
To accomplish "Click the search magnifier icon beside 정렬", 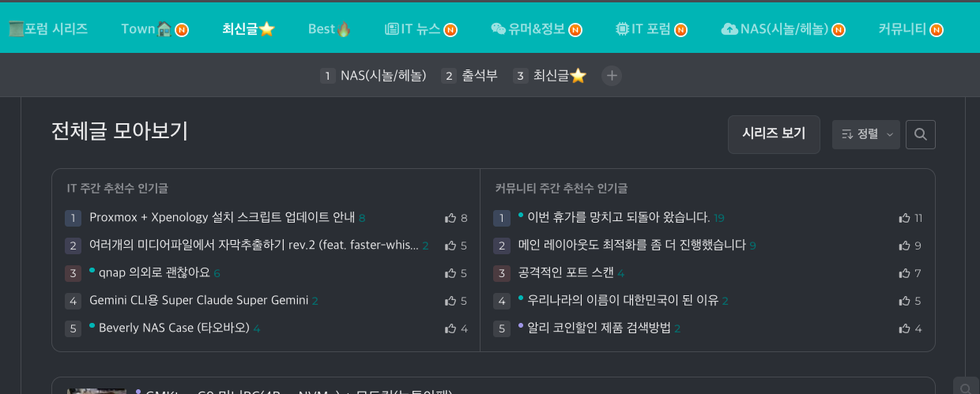I will pos(920,134).
